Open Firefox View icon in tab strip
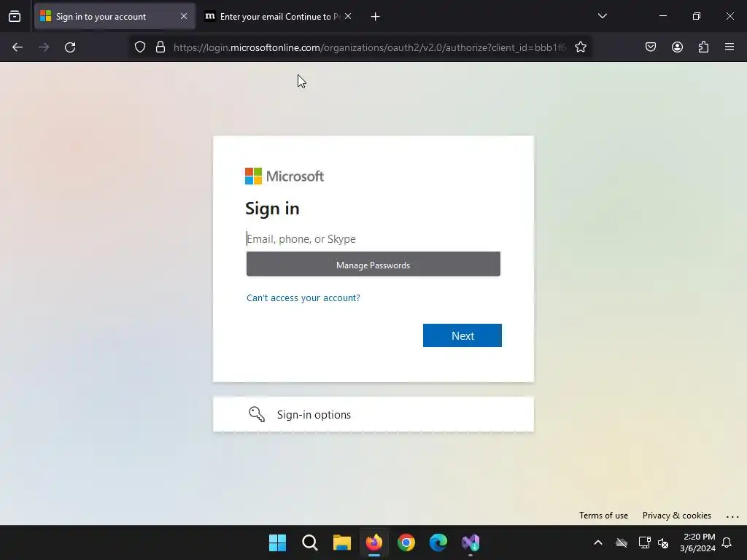 point(15,17)
